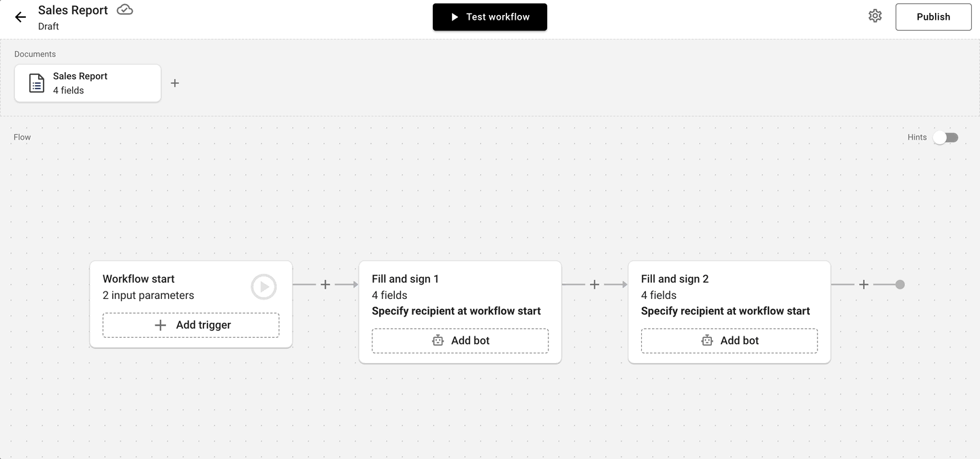Open the Sales Report document card

87,82
